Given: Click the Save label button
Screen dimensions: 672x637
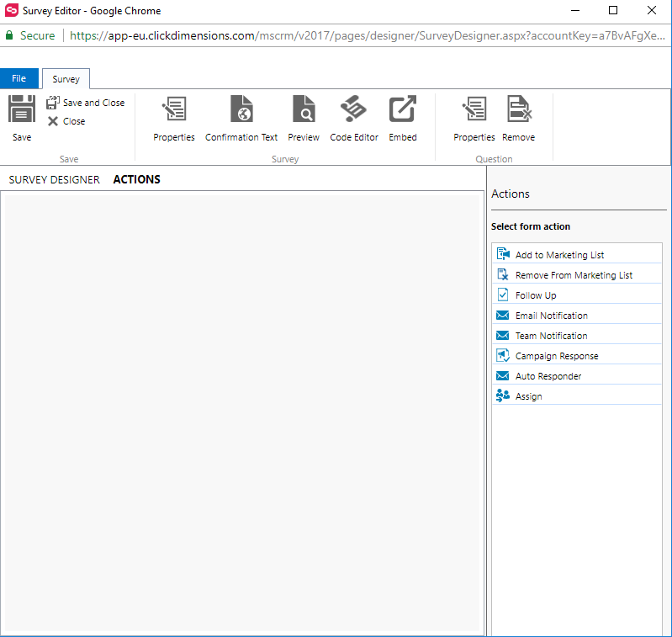Looking at the screenshot, I should (x=22, y=137).
